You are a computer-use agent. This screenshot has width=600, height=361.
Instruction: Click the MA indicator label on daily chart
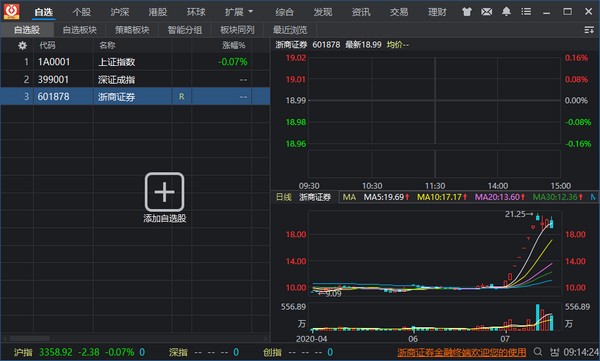[349, 197]
